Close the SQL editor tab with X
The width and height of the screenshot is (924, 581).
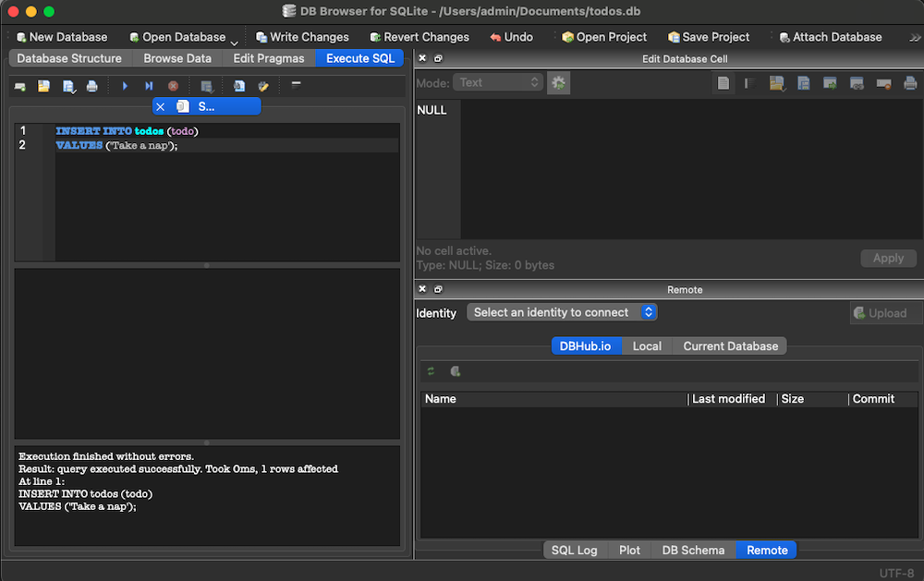pyautogui.click(x=160, y=106)
